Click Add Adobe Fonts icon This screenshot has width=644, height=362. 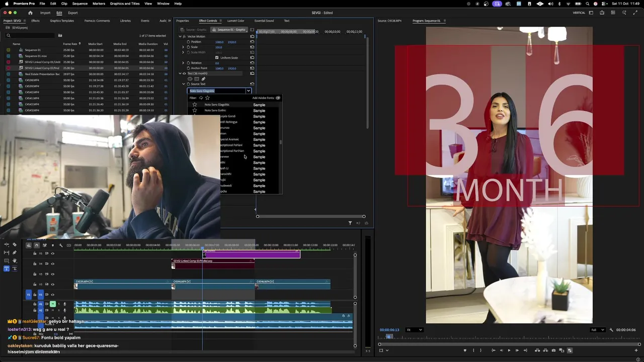[x=278, y=98]
